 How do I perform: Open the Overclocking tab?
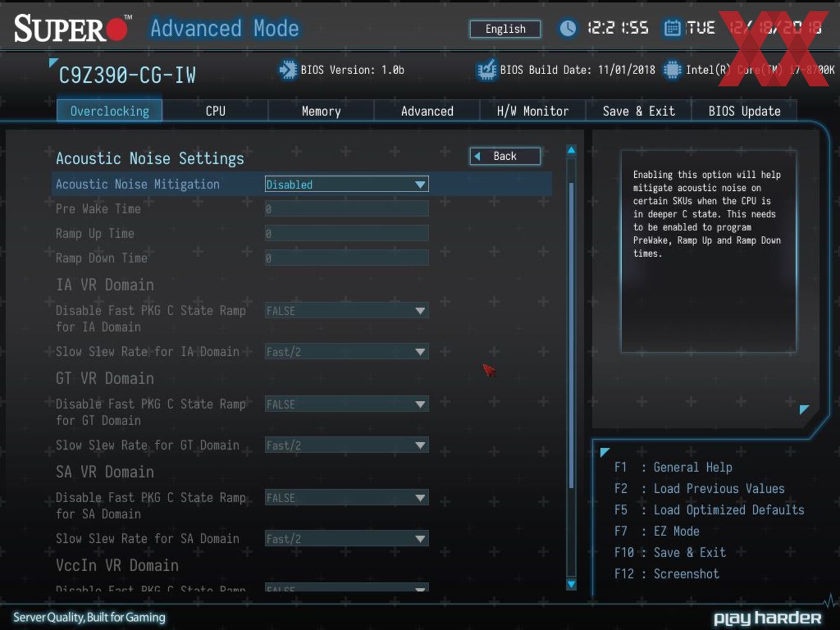(x=109, y=111)
